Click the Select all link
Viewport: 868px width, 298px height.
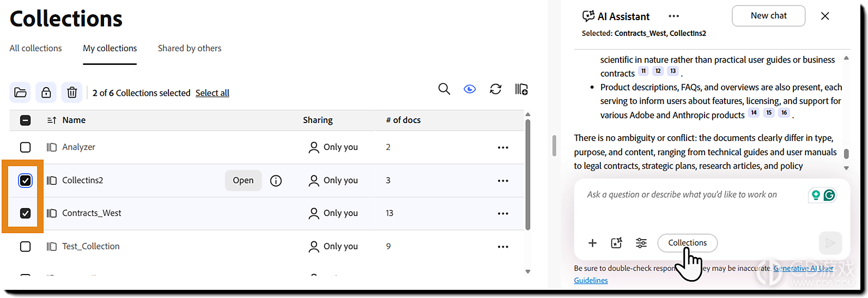213,93
